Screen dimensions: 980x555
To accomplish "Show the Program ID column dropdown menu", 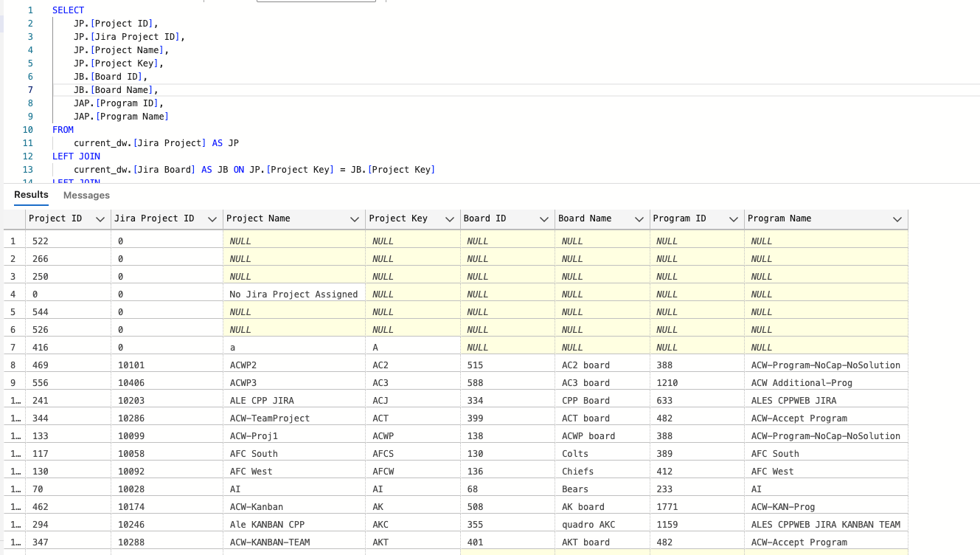I will [x=734, y=219].
